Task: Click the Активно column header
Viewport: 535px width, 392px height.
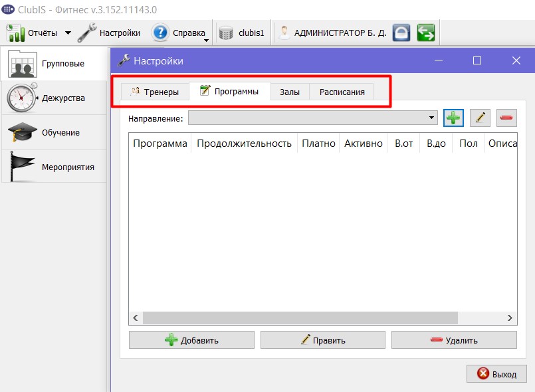Action: coord(364,144)
